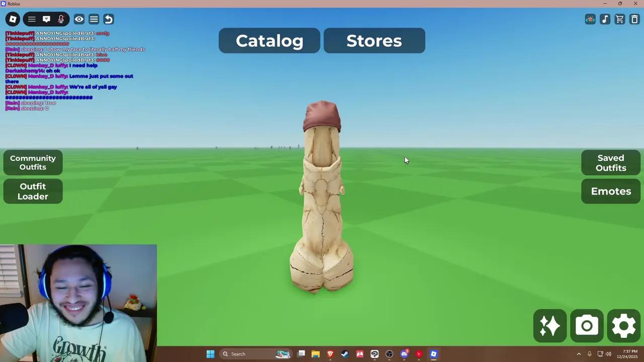Screen dimensions: 644x362
Task: Open the music note boombox icon
Action: (605, 19)
